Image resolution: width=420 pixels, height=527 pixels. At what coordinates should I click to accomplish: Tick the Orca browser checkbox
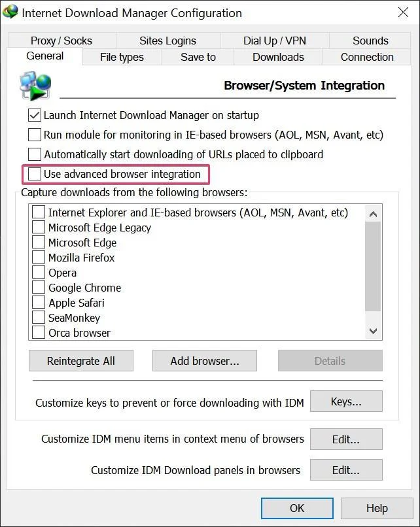point(39,332)
